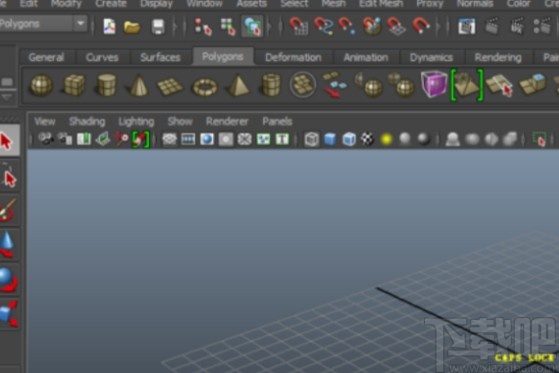Screen dimensions: 559x373
Task: Open the Assets menu
Action: (x=252, y=4)
